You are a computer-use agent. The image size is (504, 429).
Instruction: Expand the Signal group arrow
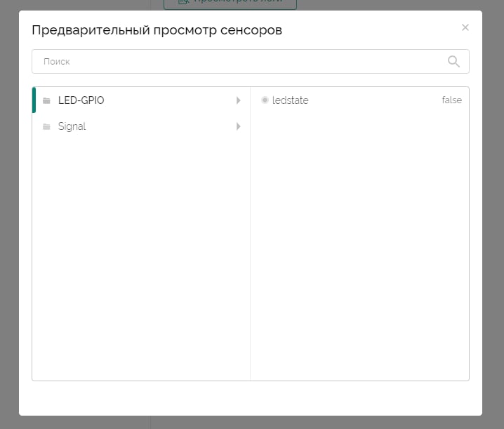click(238, 126)
